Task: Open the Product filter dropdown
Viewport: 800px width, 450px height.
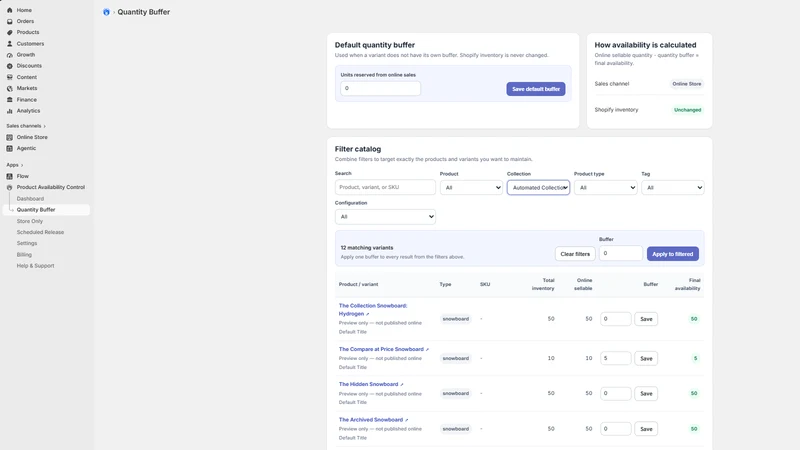Action: (x=471, y=188)
